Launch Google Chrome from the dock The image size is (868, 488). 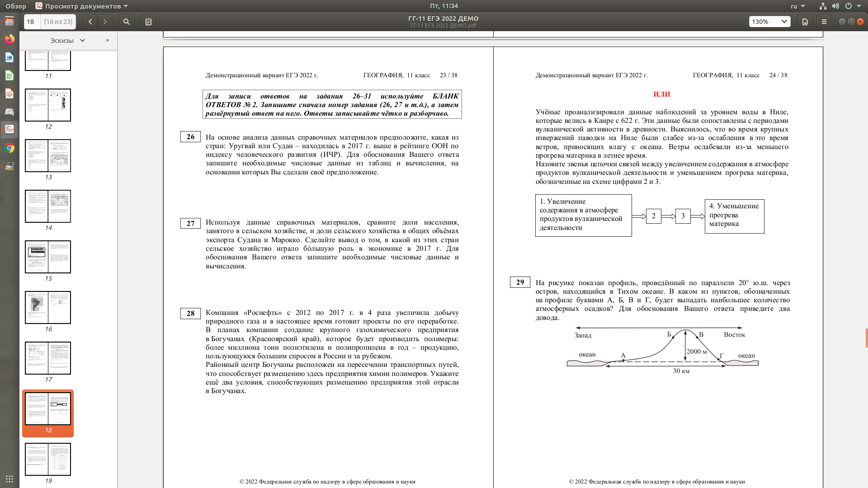coord(9,148)
